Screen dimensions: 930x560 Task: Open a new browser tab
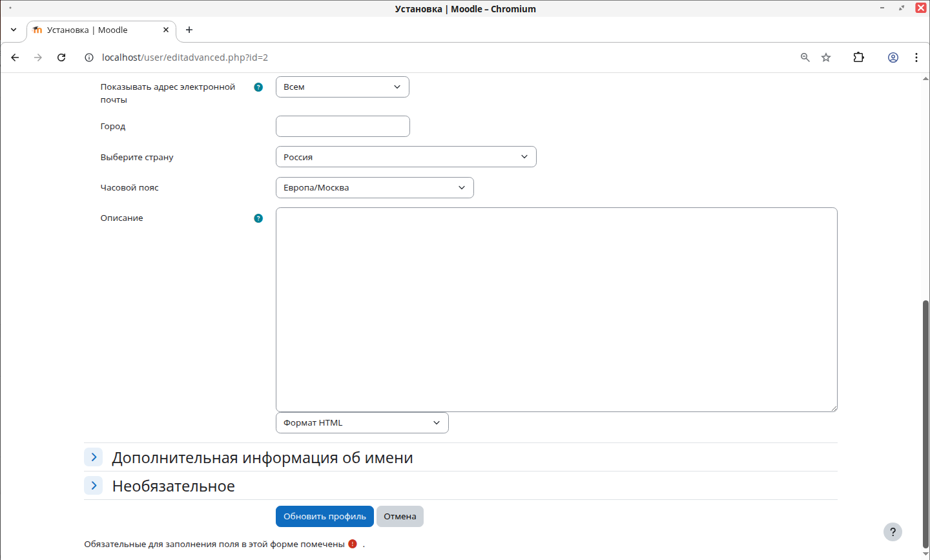(x=189, y=30)
